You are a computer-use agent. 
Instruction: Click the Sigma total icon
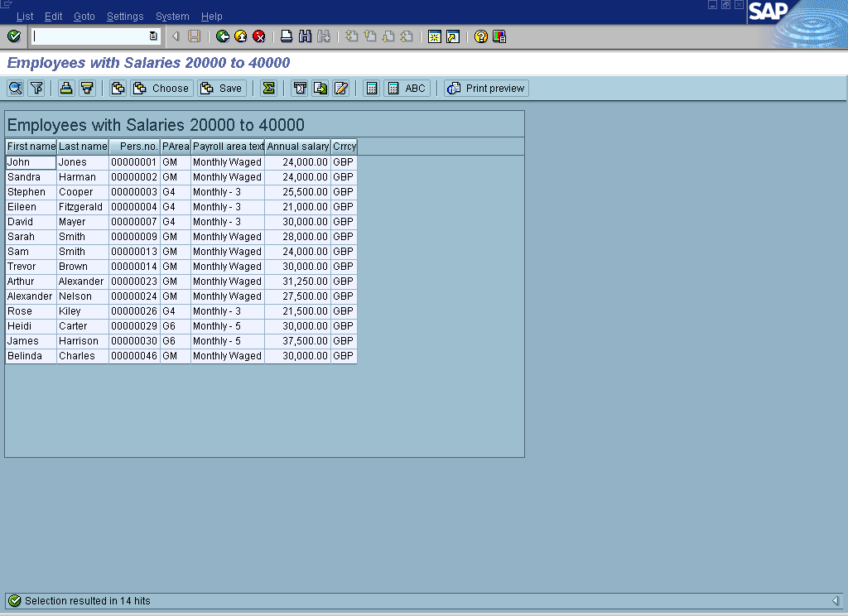click(269, 88)
